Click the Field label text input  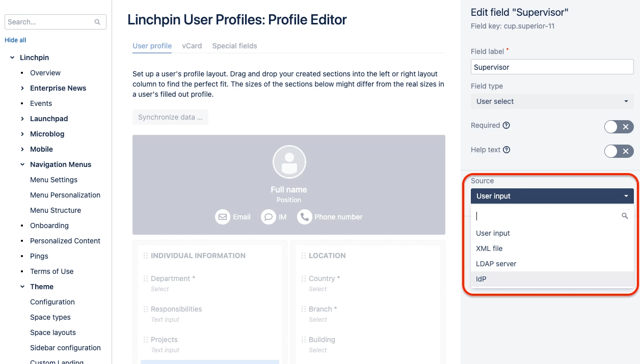[552, 67]
